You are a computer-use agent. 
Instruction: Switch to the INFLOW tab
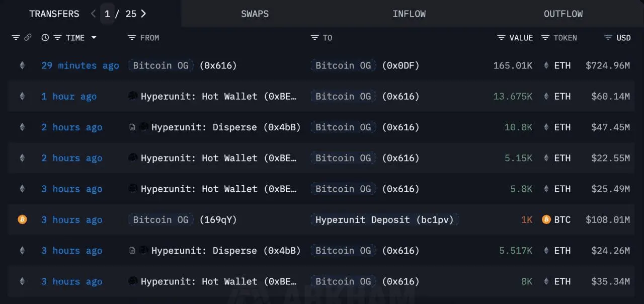tap(409, 14)
